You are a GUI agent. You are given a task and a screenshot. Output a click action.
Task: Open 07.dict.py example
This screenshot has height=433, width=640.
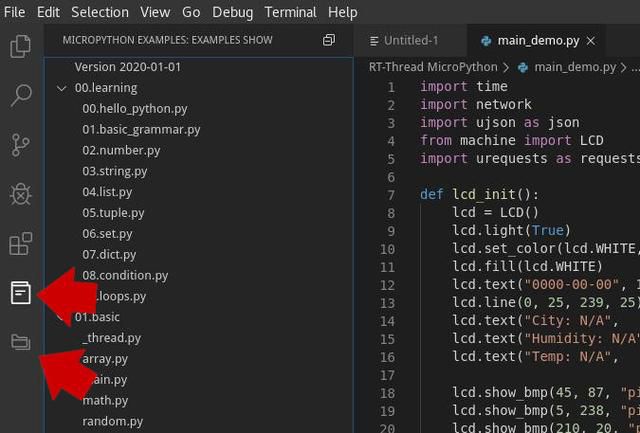pyautogui.click(x=109, y=255)
